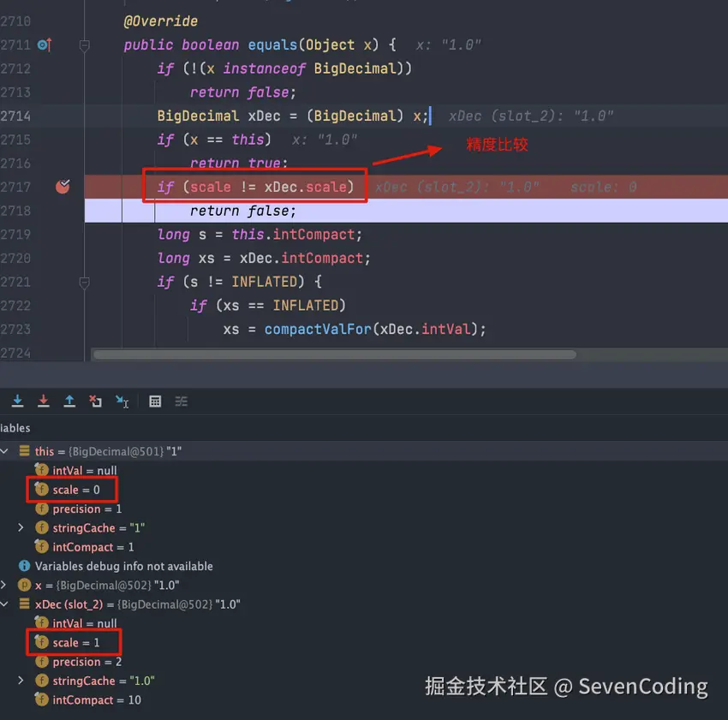This screenshot has height=720, width=728.
Task: Expand stringCache = "1.0" node
Action: [21, 681]
